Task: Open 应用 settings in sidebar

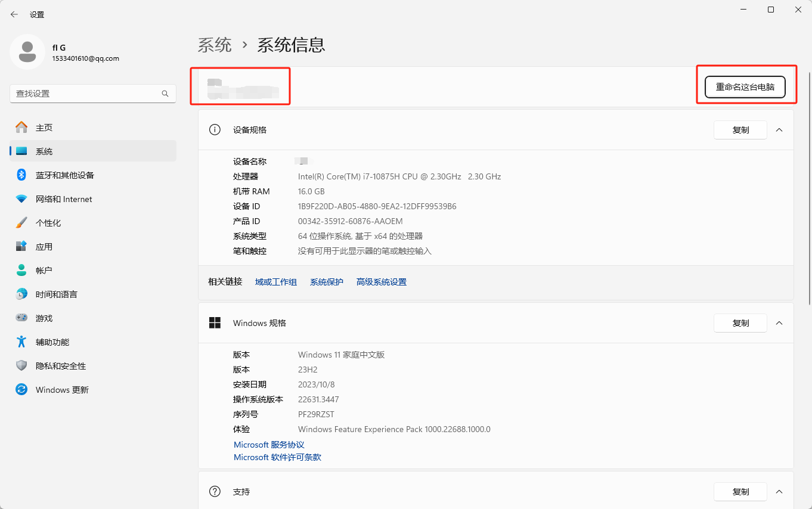Action: click(93, 247)
